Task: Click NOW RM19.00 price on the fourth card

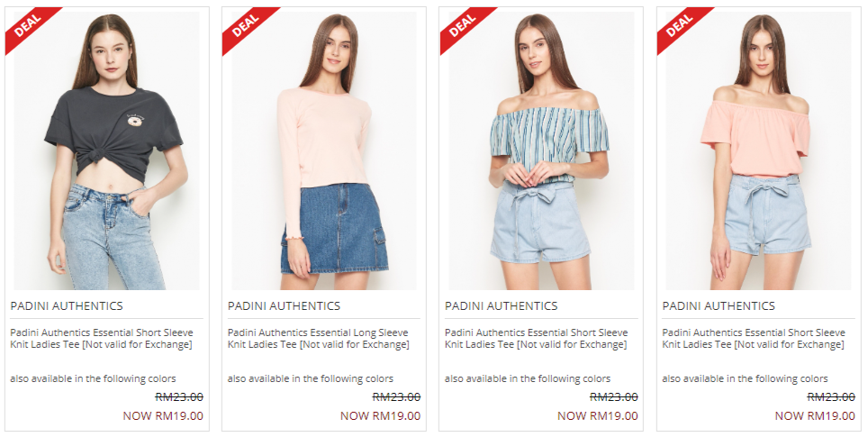Action: point(815,416)
